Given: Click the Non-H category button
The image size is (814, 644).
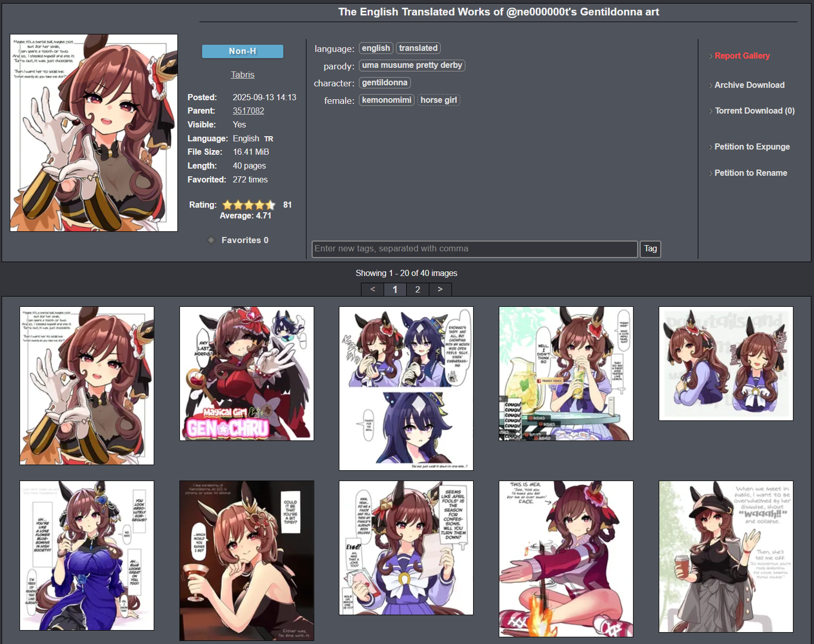Looking at the screenshot, I should 243,51.
